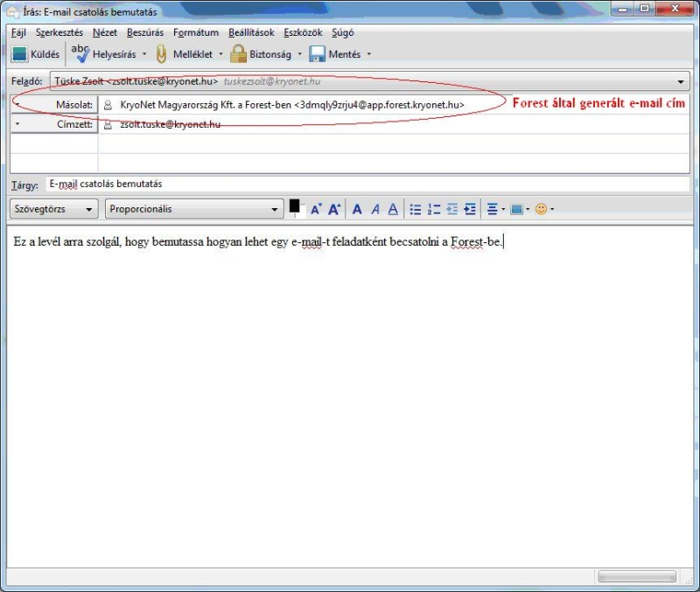Open the Nézet menu
Viewport: 700px width, 592px height.
[105, 32]
